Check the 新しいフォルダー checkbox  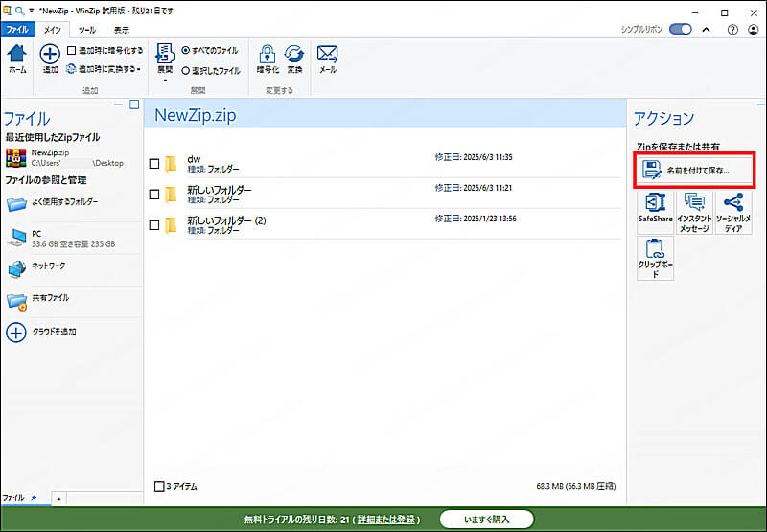click(x=154, y=195)
